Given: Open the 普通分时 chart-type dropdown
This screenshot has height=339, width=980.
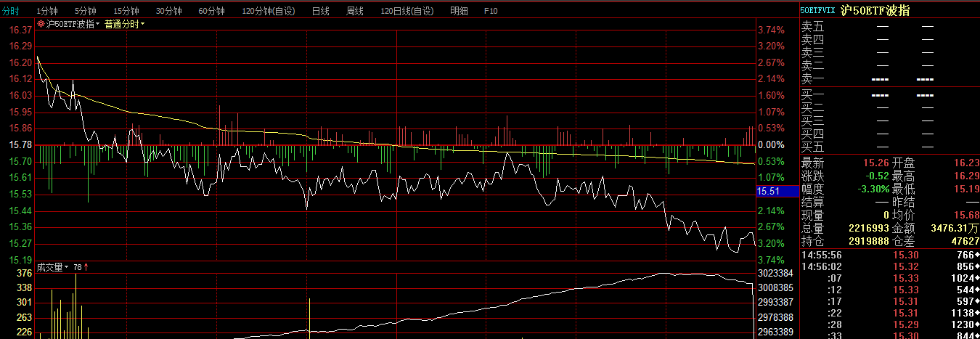Looking at the screenshot, I should point(124,24).
